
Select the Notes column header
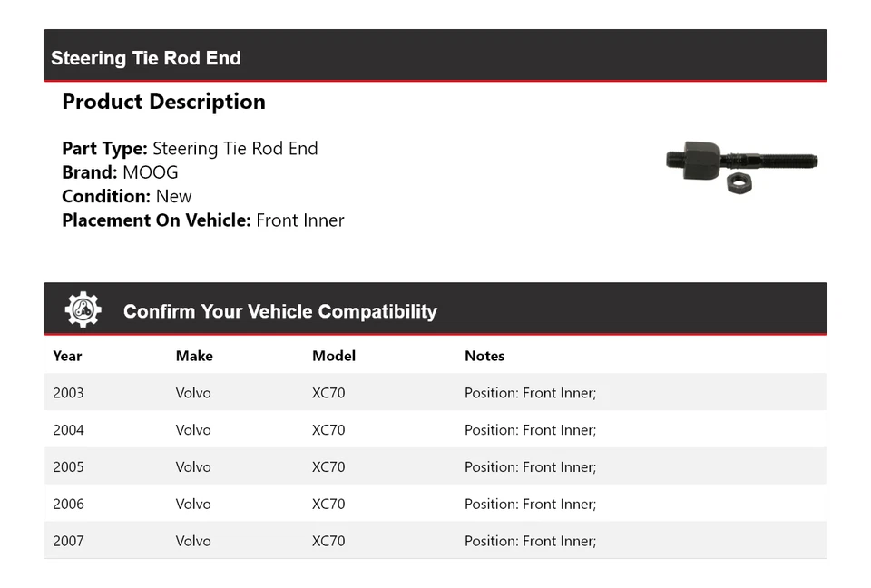(484, 356)
